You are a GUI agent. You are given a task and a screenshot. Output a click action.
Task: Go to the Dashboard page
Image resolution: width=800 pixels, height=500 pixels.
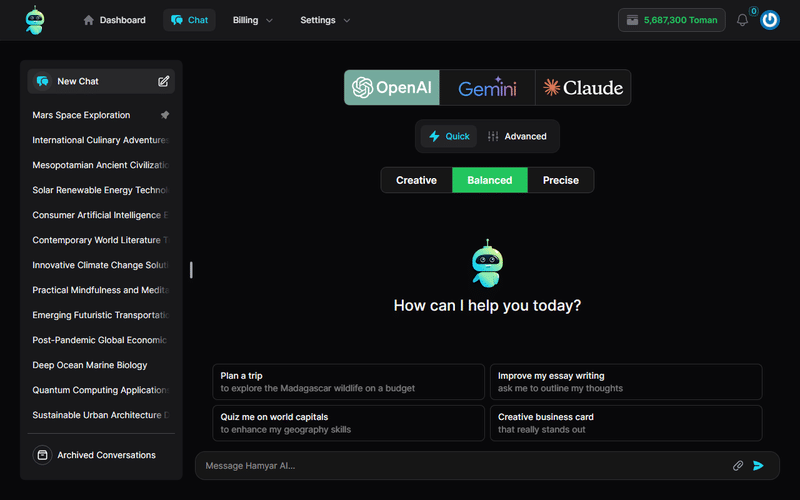point(114,20)
